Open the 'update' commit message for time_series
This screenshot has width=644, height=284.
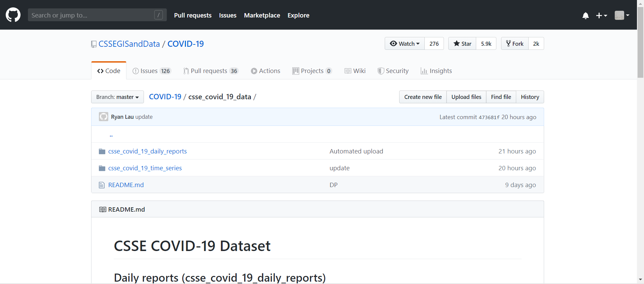pyautogui.click(x=339, y=168)
